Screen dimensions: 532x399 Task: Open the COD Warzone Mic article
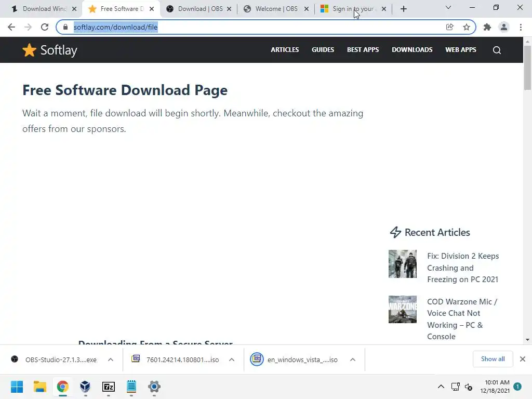point(462,319)
